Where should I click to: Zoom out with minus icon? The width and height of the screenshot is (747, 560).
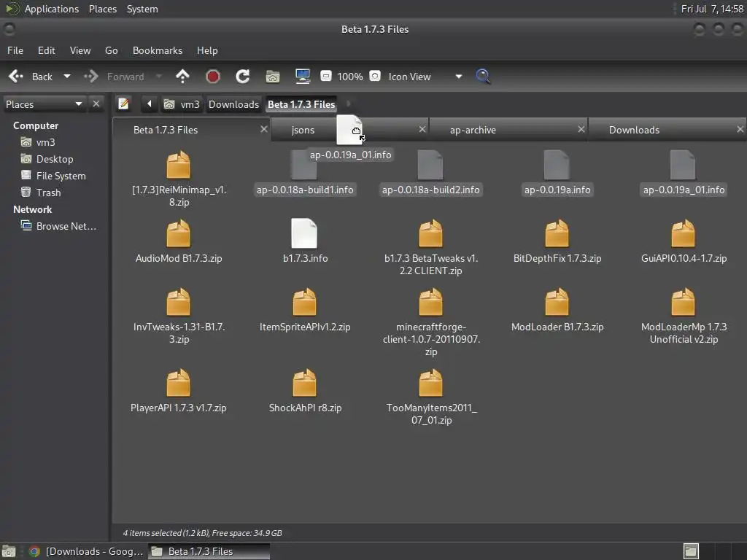pos(326,76)
